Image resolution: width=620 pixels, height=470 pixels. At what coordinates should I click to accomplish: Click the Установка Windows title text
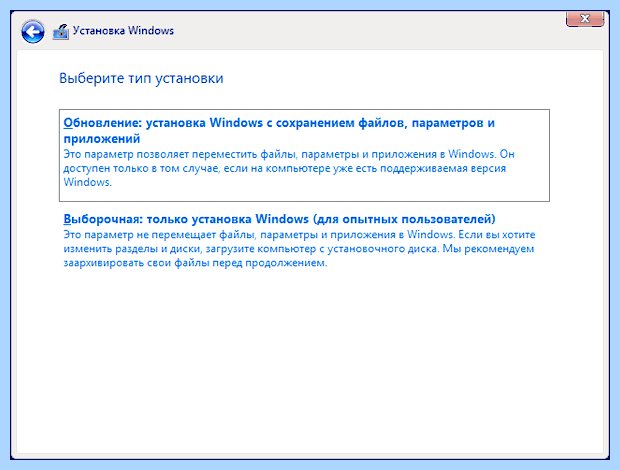(123, 31)
